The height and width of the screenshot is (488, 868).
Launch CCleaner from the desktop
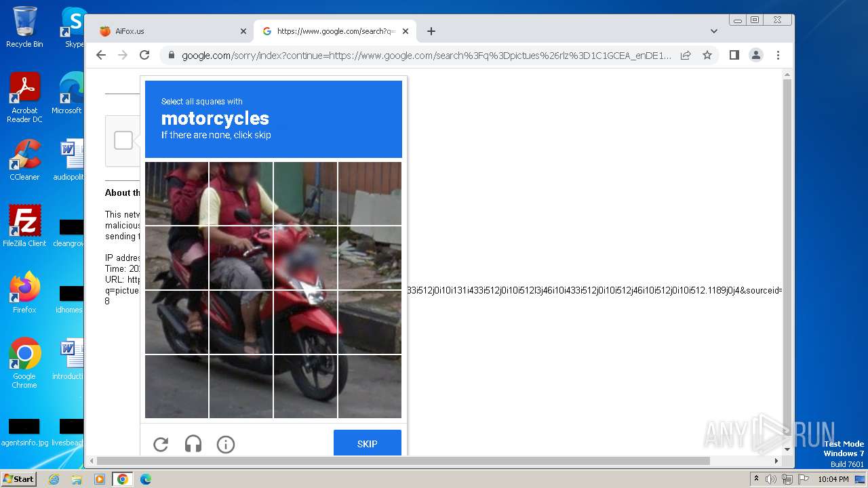tap(24, 159)
